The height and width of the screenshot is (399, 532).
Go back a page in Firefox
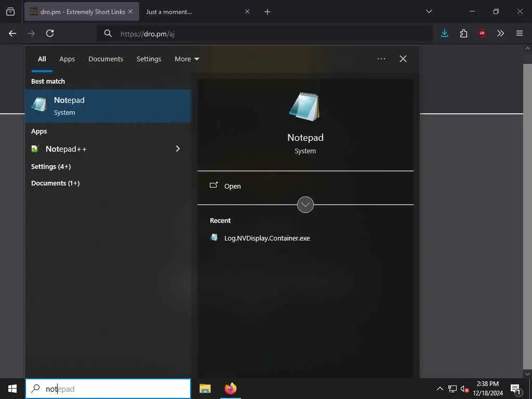(12, 33)
